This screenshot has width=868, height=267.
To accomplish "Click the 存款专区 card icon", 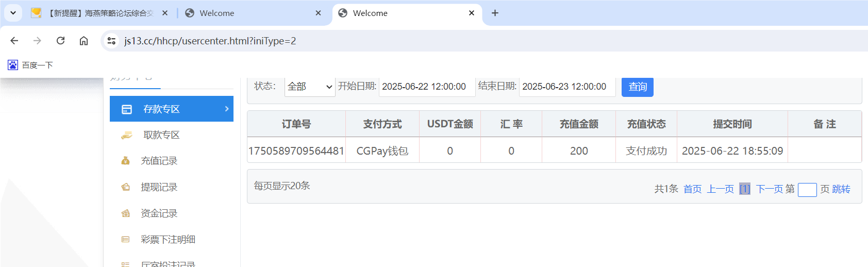I will [127, 109].
